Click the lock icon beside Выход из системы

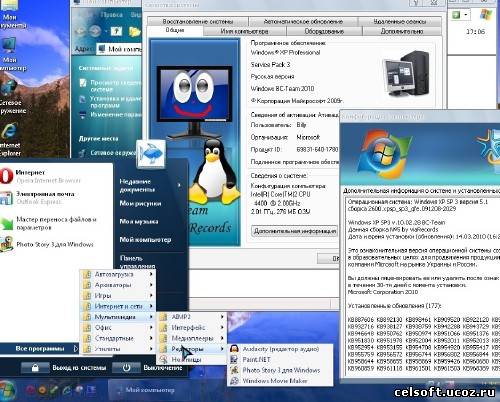(35, 368)
